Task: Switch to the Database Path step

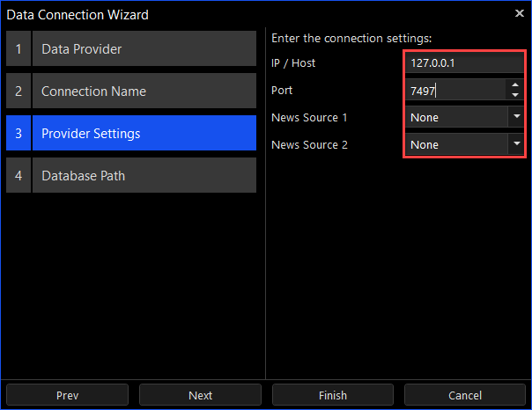Action: pyautogui.click(x=144, y=176)
